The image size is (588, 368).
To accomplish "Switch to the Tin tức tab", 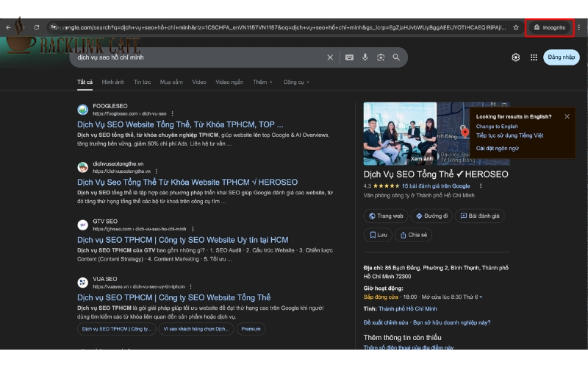I will tap(142, 82).
